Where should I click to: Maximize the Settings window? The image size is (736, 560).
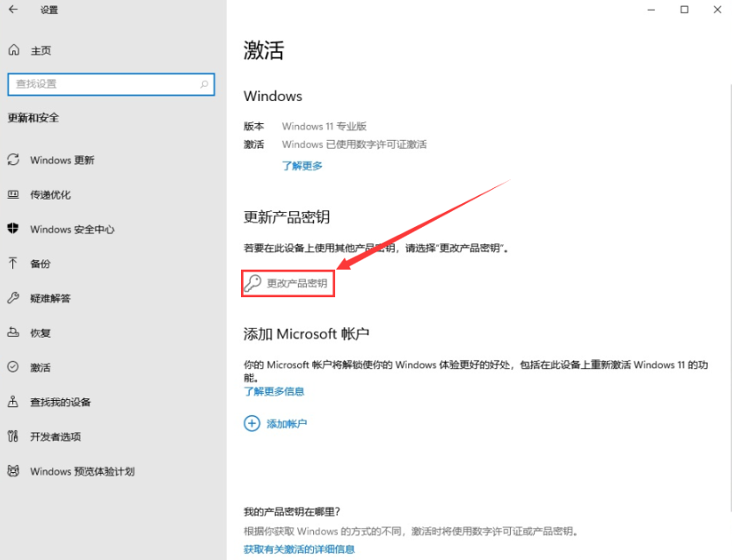point(683,10)
